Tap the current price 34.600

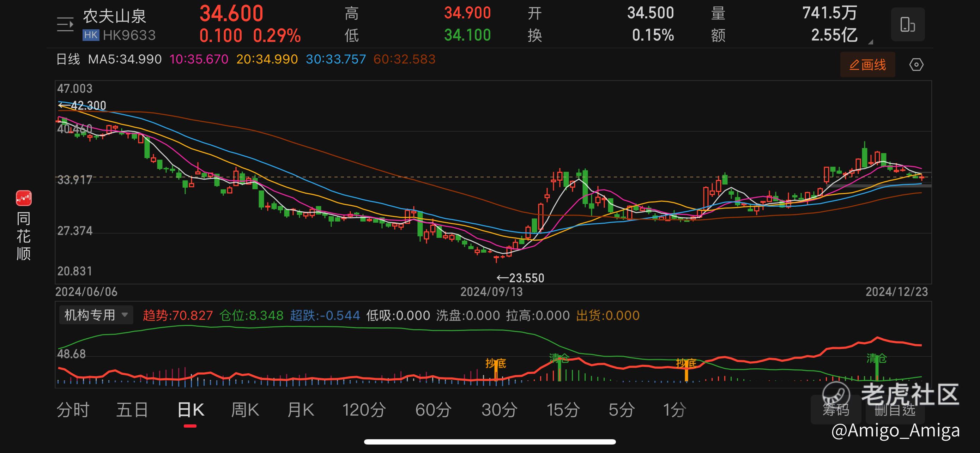(231, 14)
